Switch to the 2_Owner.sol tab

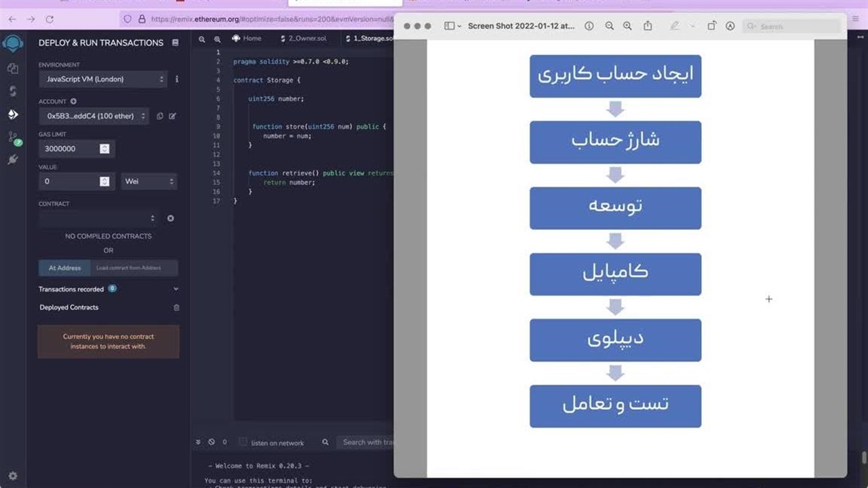click(x=307, y=39)
